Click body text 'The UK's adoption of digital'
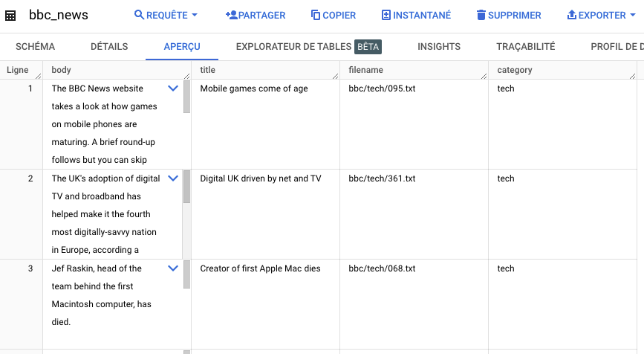 click(x=105, y=178)
